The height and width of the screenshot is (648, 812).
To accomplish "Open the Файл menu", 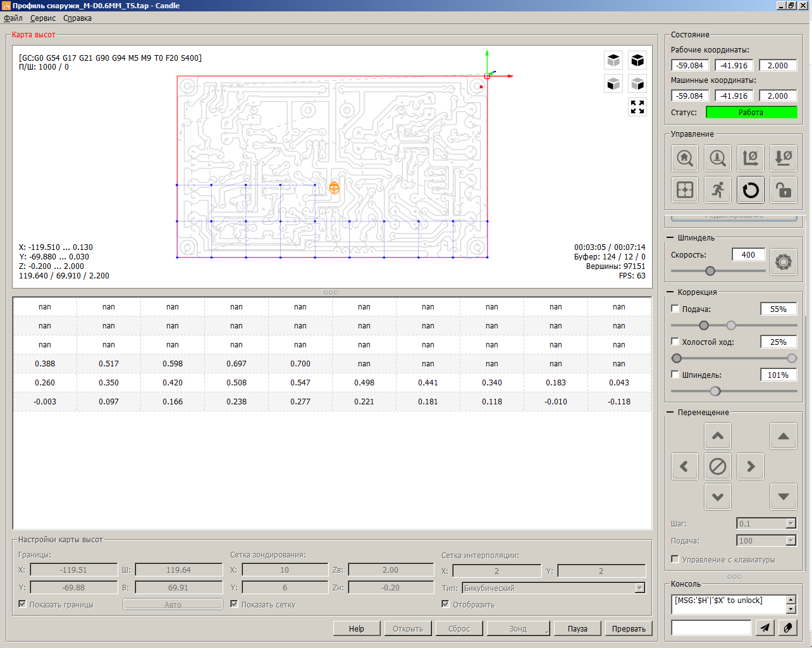I will tap(13, 18).
